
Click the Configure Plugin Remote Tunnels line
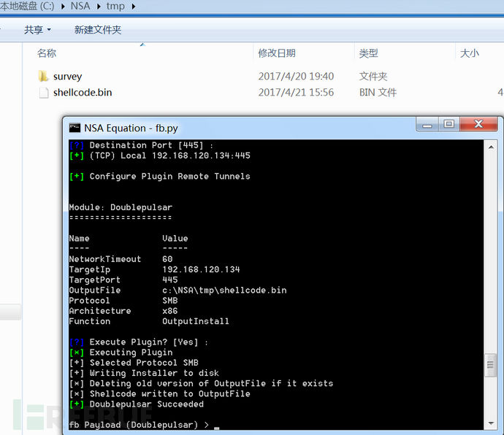[160, 176]
